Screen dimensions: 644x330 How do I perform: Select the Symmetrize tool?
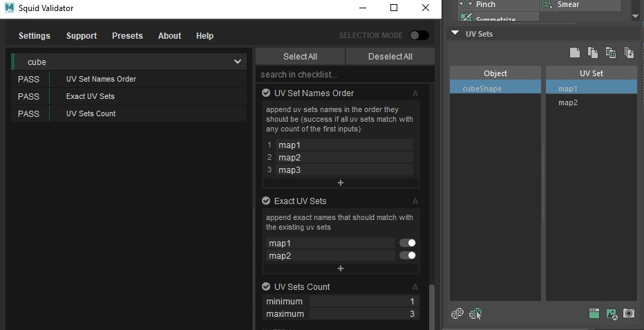coord(498,17)
